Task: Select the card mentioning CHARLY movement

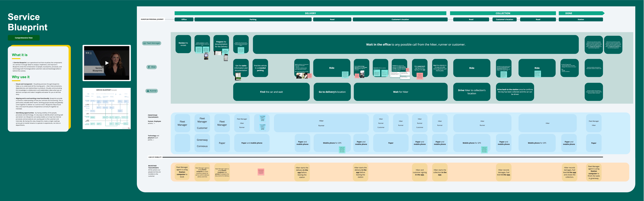Action: pyautogui.click(x=594, y=92)
